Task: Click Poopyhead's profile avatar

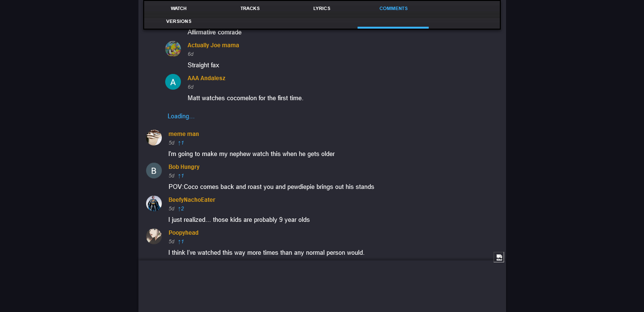Action: coord(154,236)
